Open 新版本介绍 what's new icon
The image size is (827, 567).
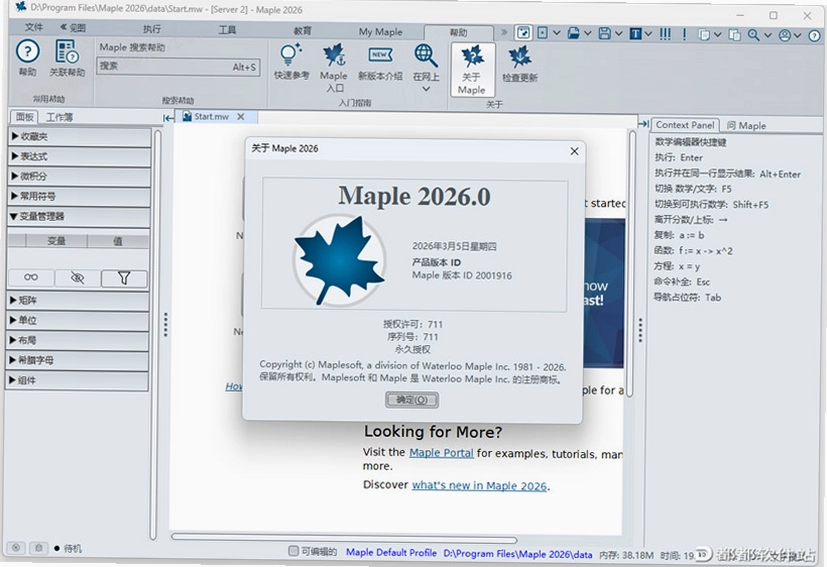pyautogui.click(x=380, y=62)
